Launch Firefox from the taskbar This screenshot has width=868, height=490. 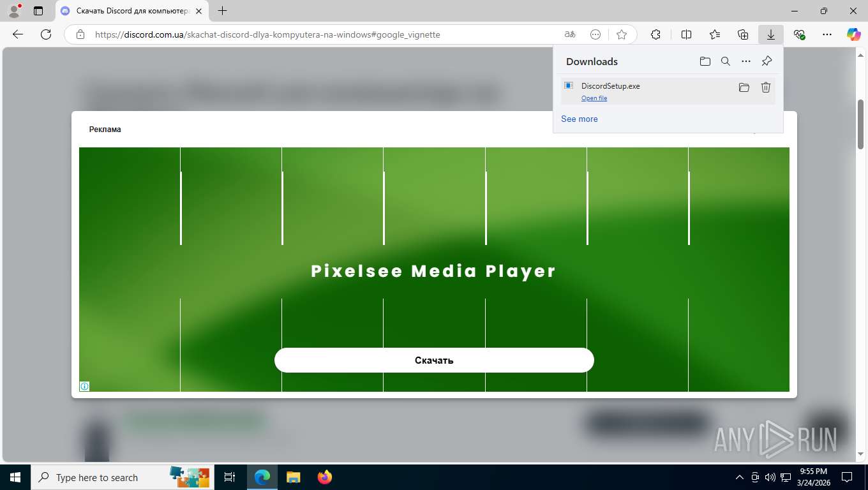tap(325, 477)
